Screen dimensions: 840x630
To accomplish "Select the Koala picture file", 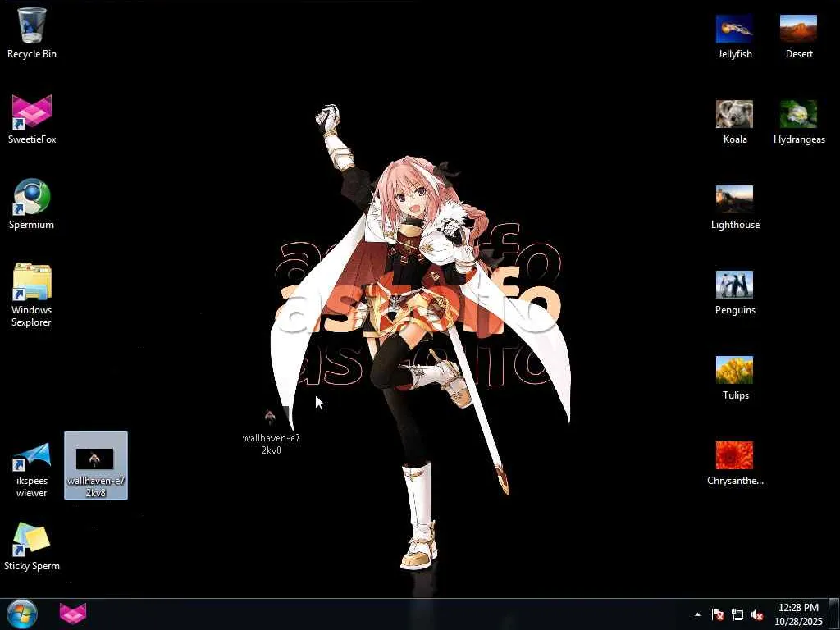I will click(x=734, y=122).
